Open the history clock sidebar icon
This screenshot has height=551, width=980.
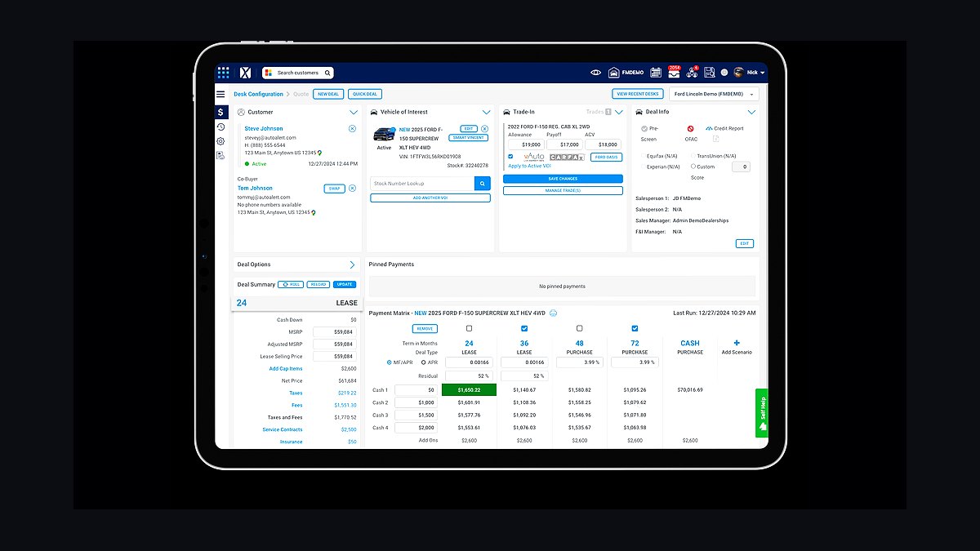coord(220,127)
